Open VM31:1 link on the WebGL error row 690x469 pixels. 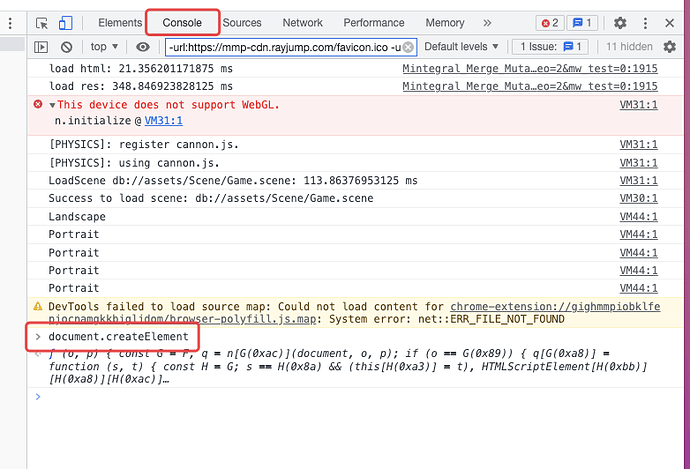coord(639,105)
